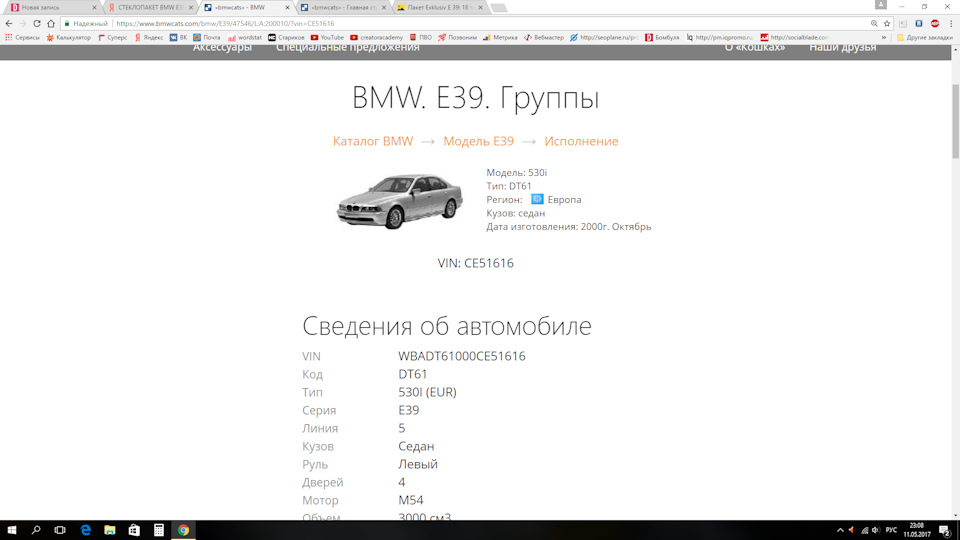The image size is (960, 540).
Task: Select the Тип value 530I (EUR)
Action: [x=427, y=392]
